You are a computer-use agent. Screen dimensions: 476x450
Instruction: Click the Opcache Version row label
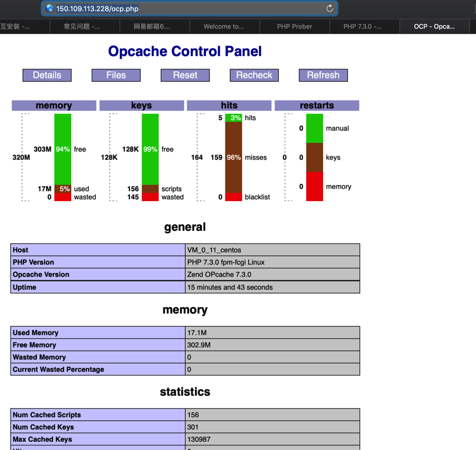tap(41, 275)
